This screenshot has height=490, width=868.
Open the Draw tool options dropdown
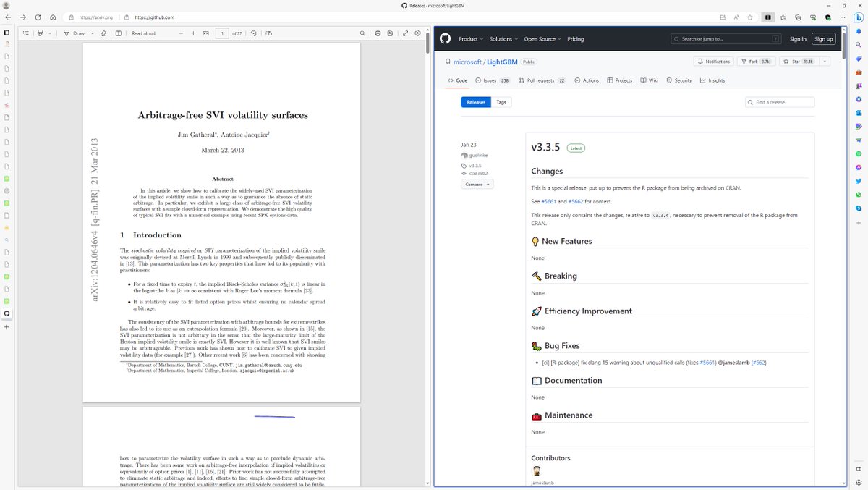[x=91, y=33]
